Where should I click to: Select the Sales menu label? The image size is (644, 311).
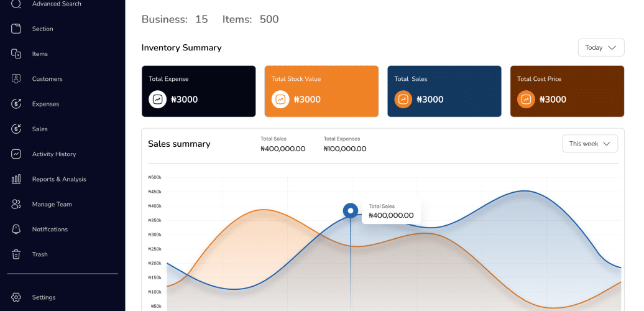pos(40,129)
